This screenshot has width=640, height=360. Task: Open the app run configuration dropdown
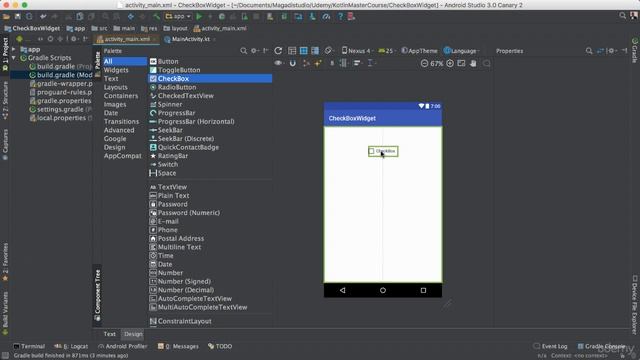(x=178, y=17)
